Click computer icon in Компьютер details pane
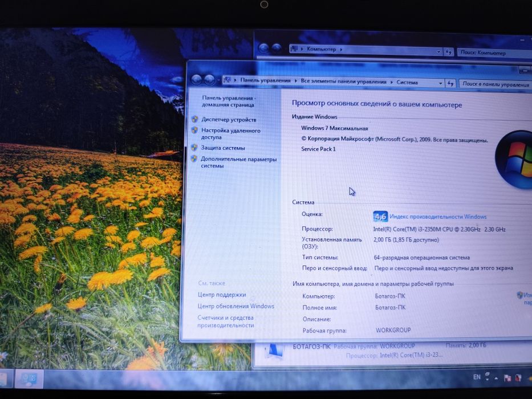This screenshot has height=399, width=532. (275, 350)
